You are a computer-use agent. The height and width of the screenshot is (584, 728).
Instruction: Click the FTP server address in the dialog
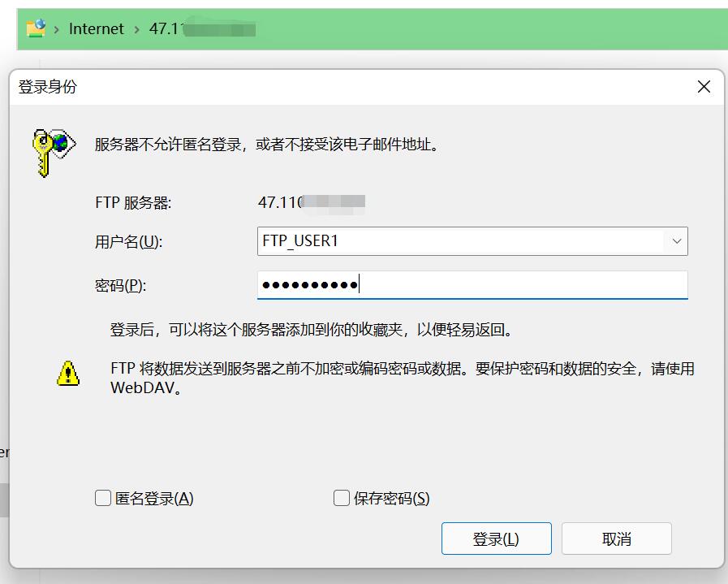tap(312, 202)
